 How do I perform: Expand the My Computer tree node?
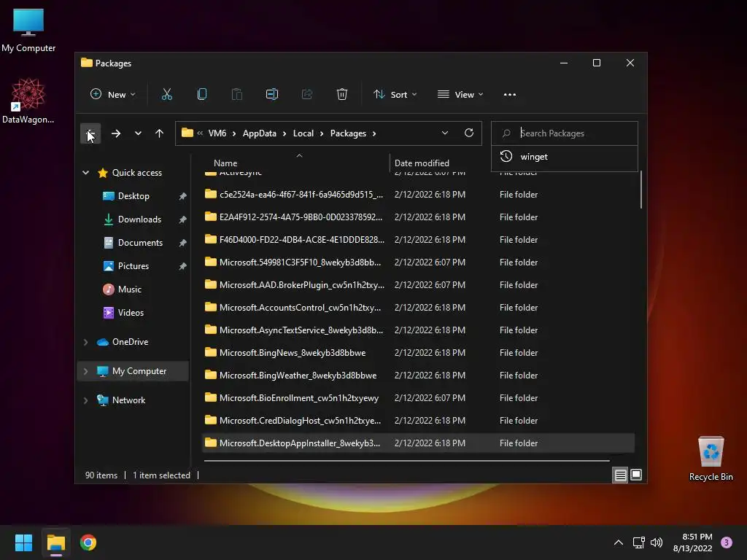pyautogui.click(x=86, y=371)
